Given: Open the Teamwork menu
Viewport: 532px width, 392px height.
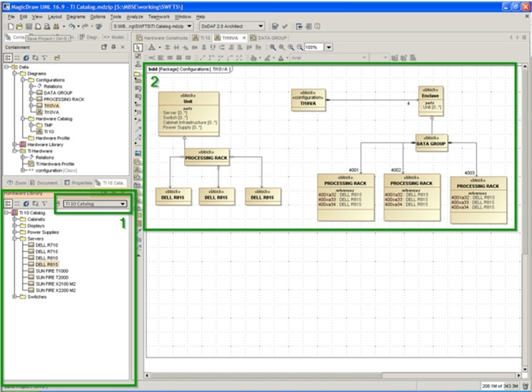Looking at the screenshot, I should pos(159,16).
